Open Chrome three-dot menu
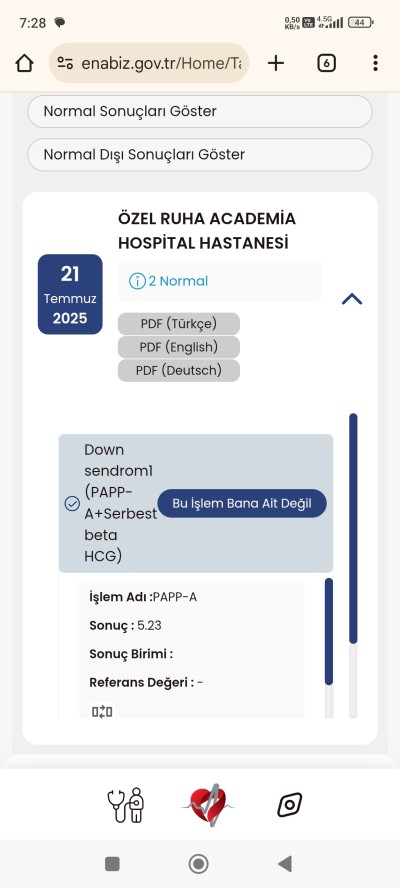 375,63
